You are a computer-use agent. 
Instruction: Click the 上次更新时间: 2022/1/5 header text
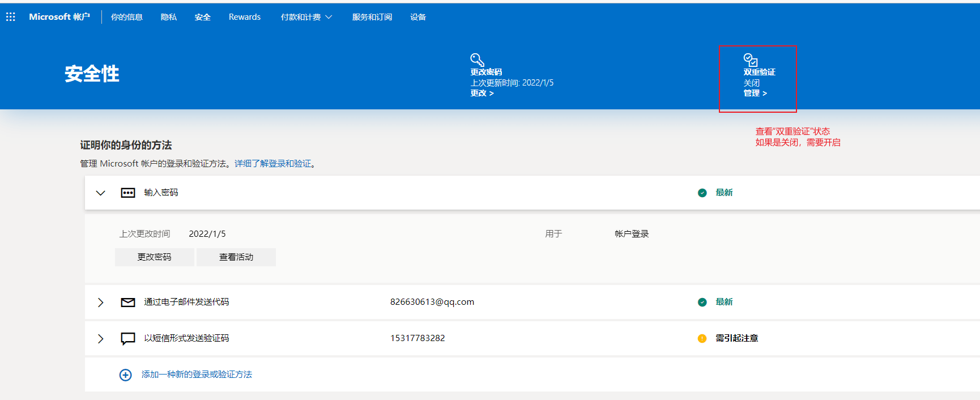[x=512, y=83]
